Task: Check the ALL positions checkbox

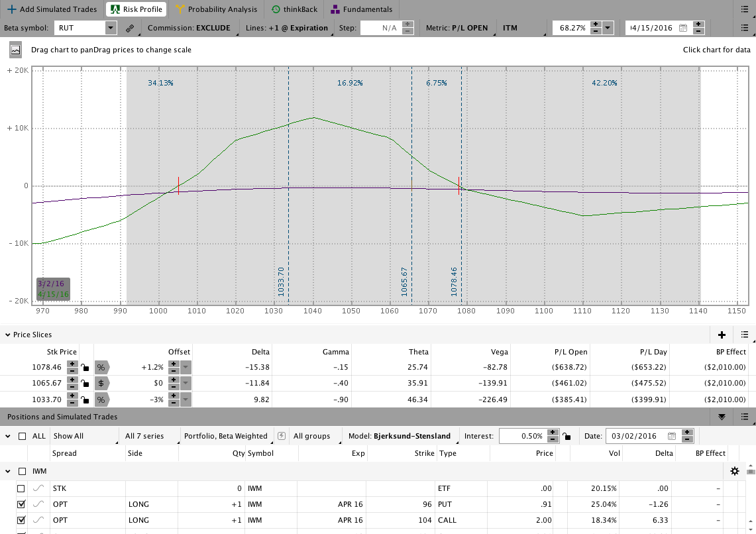Action: (x=22, y=436)
